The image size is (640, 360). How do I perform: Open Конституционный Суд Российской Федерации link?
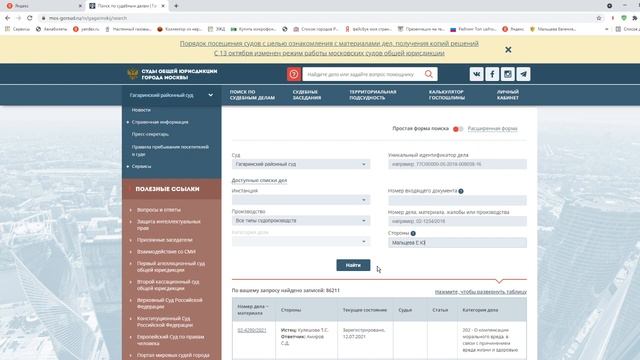(164, 322)
